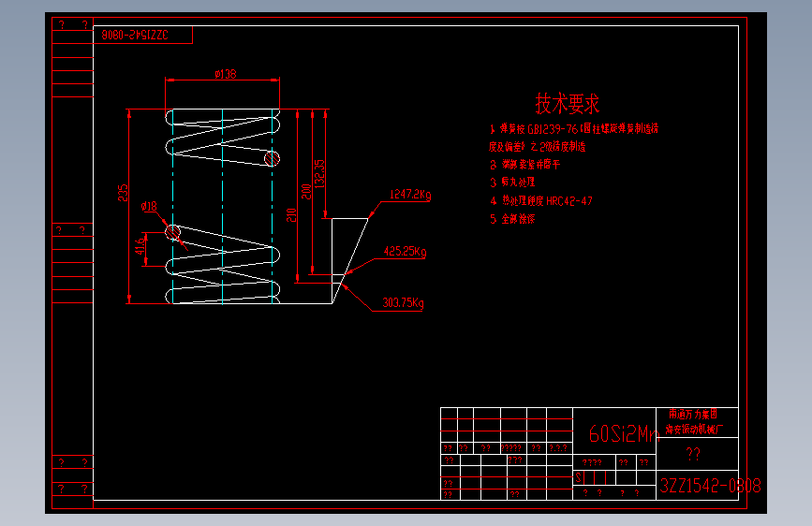Click the 235 overall height dimension
The width and height of the screenshot is (812, 526).
coord(123,193)
